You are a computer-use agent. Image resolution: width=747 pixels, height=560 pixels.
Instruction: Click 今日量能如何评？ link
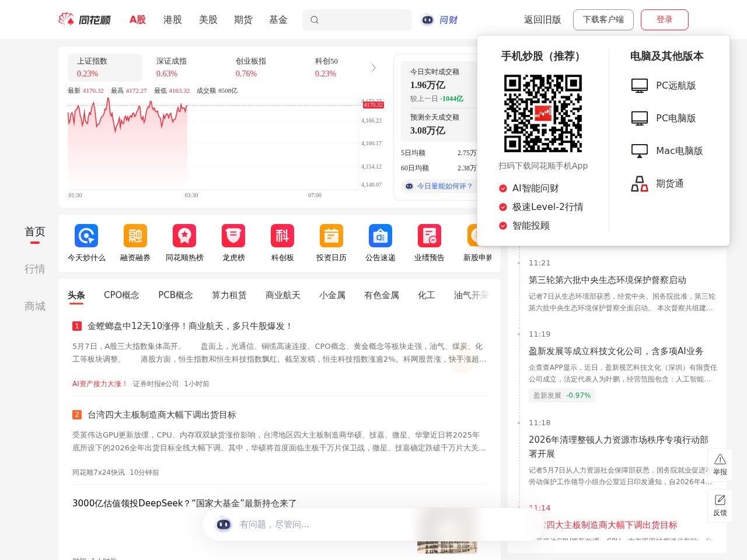click(x=445, y=186)
